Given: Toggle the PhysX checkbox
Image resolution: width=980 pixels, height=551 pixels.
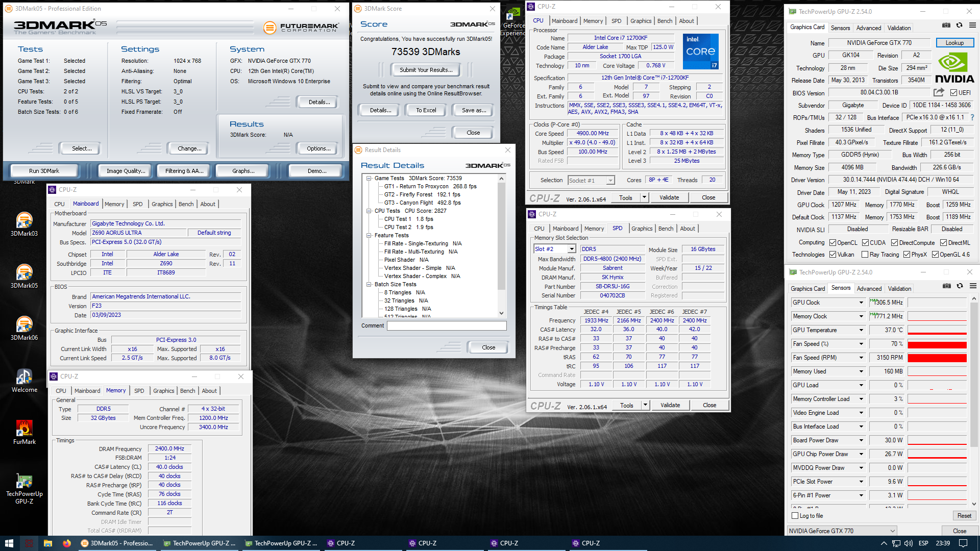Looking at the screenshot, I should (906, 255).
